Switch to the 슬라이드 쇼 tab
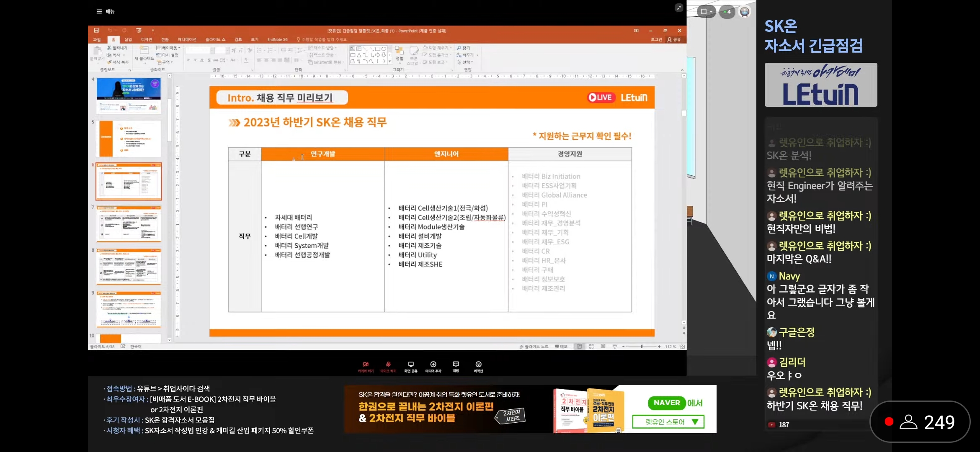The height and width of the screenshot is (452, 980). coord(215,39)
